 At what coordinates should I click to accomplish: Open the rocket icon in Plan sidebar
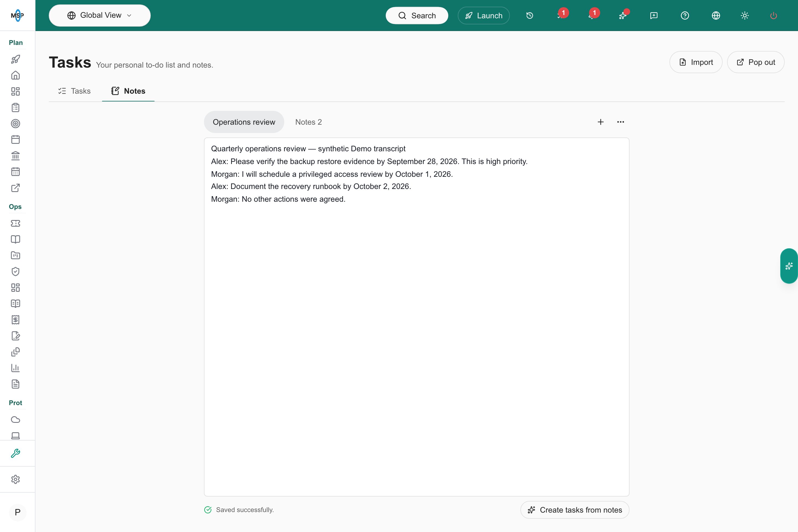(x=16, y=59)
